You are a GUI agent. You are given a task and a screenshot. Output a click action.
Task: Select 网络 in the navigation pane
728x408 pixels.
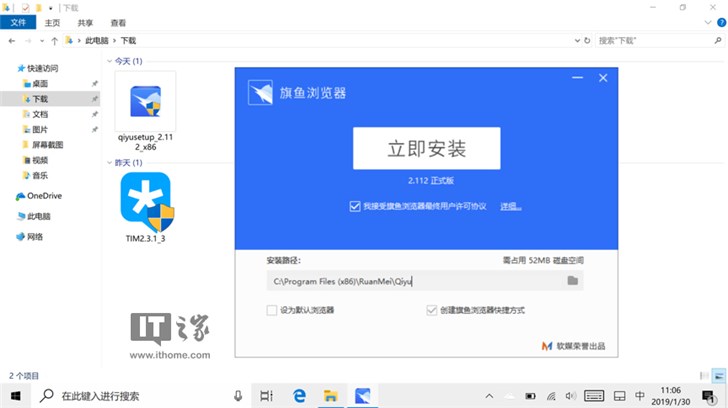(30, 237)
